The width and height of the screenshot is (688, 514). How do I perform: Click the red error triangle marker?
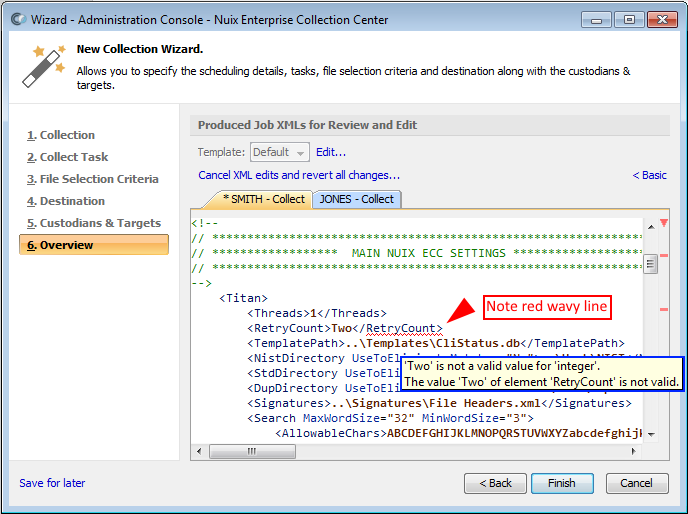tap(664, 223)
